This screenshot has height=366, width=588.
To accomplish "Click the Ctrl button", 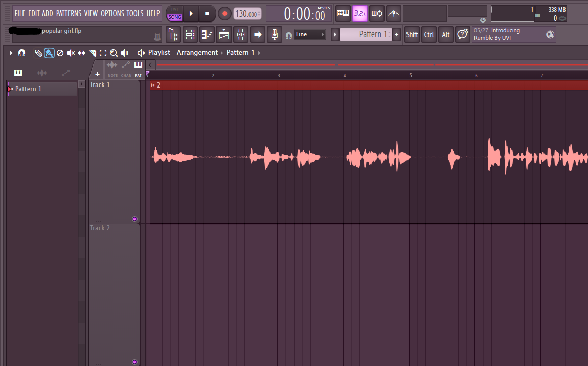I will 429,34.
